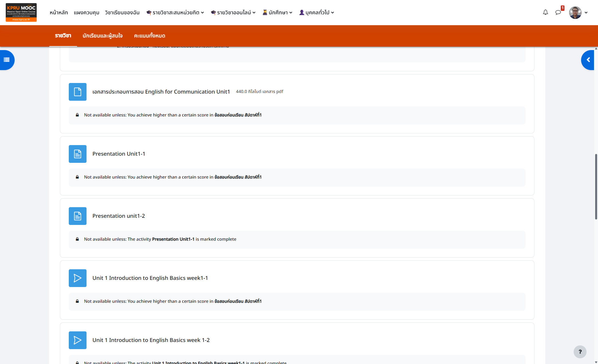Expand นักศึกษา dropdown menu
Viewport: 598px width, 364px height.
pyautogui.click(x=277, y=13)
